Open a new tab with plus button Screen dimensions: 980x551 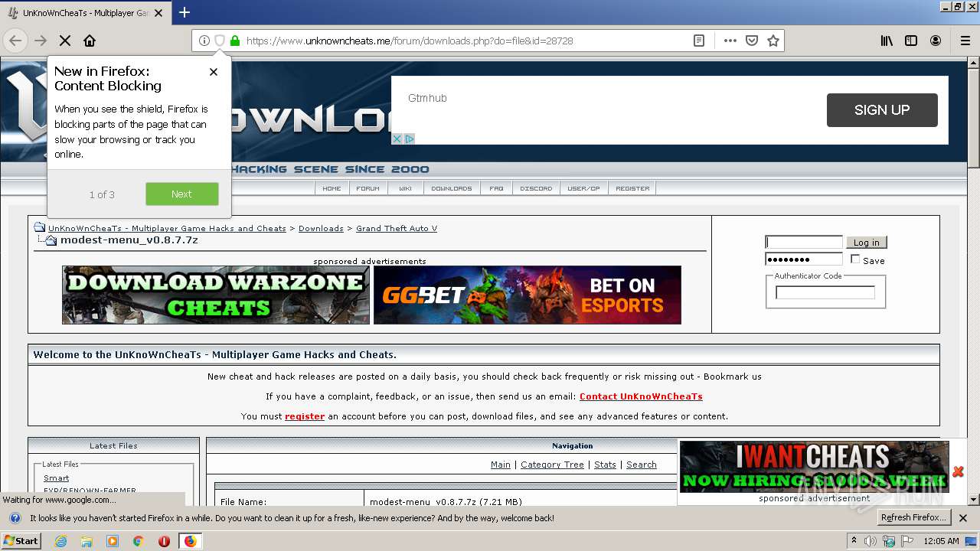(185, 12)
